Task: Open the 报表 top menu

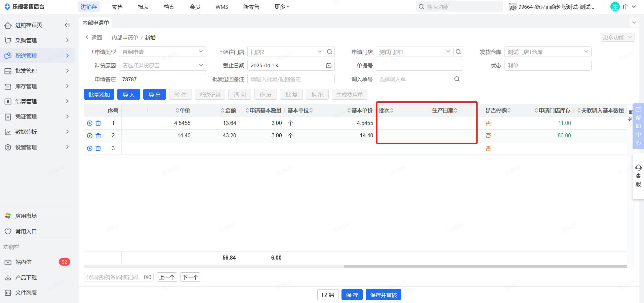Action: click(x=143, y=7)
